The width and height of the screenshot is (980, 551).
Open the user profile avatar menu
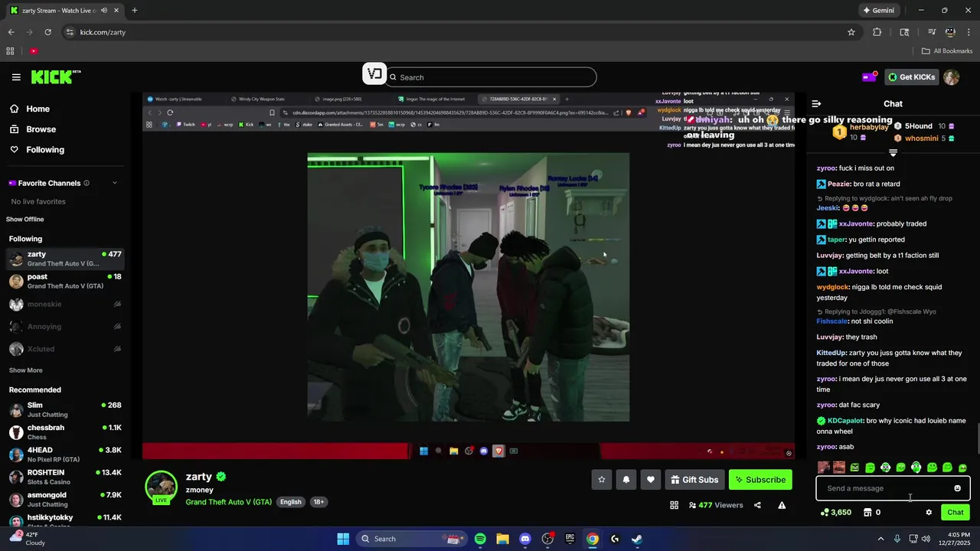pos(951,77)
